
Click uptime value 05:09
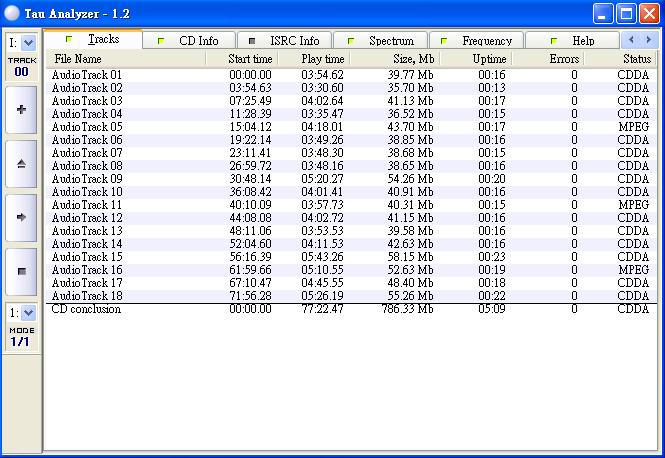tap(492, 309)
